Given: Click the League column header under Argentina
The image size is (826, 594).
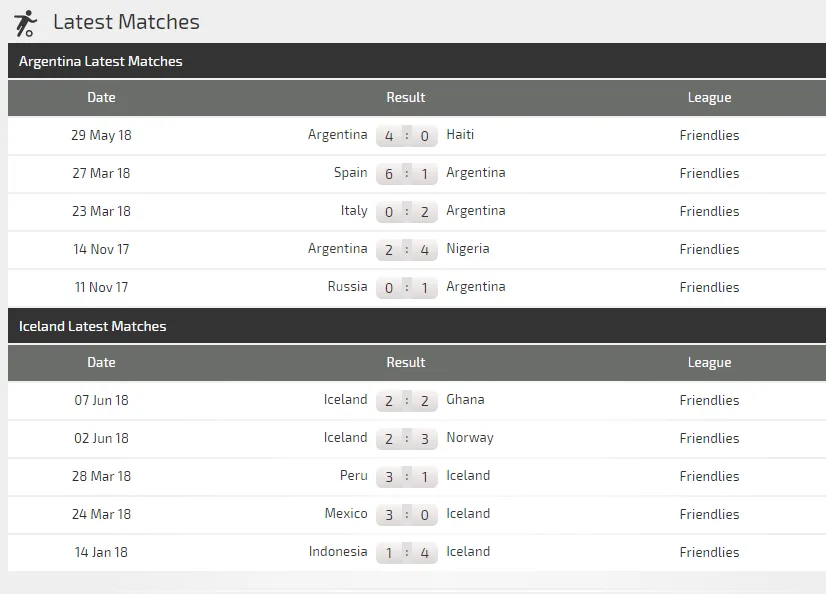Looking at the screenshot, I should pos(709,97).
